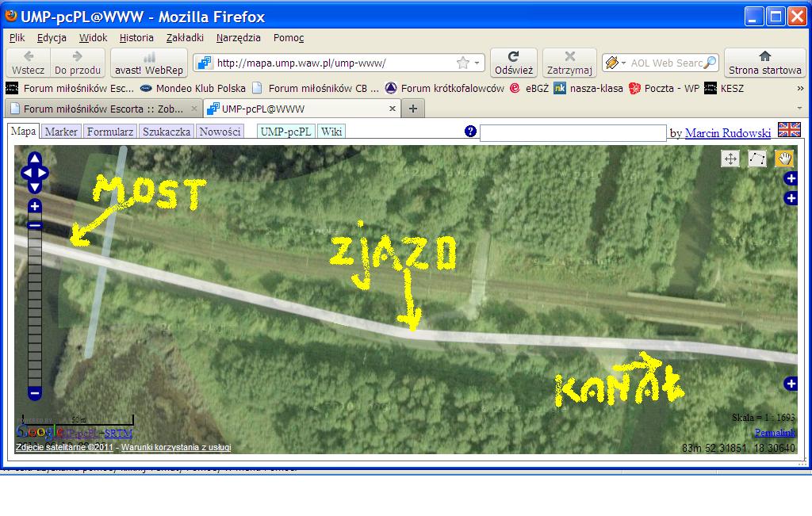This screenshot has height=516, width=812.
Task: Click the zoom out minus button below slider
Action: pos(34,392)
